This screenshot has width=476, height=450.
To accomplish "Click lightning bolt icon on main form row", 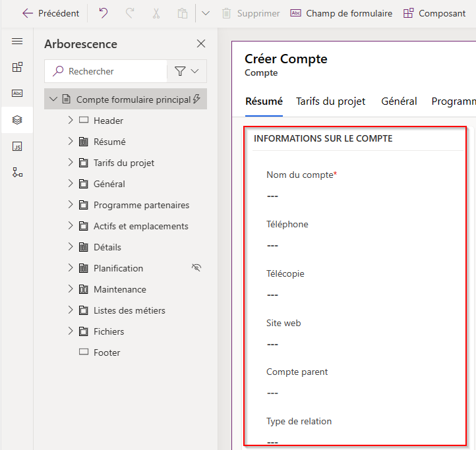I will (196, 99).
